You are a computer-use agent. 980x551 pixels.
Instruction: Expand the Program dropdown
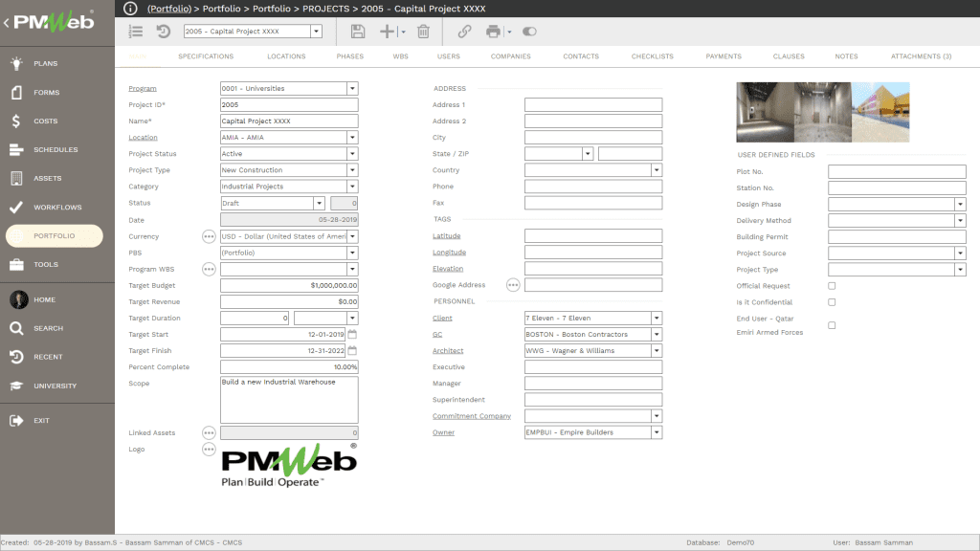pyautogui.click(x=352, y=89)
